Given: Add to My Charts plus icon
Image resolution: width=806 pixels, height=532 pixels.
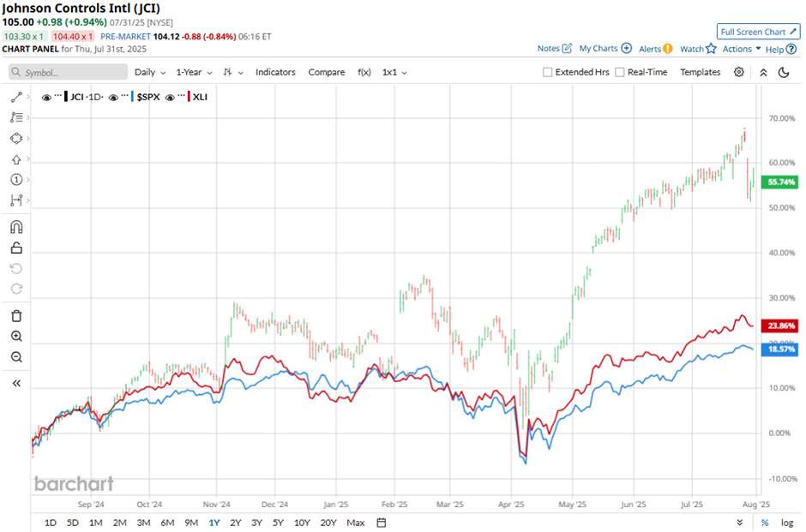Looking at the screenshot, I should click(x=626, y=48).
